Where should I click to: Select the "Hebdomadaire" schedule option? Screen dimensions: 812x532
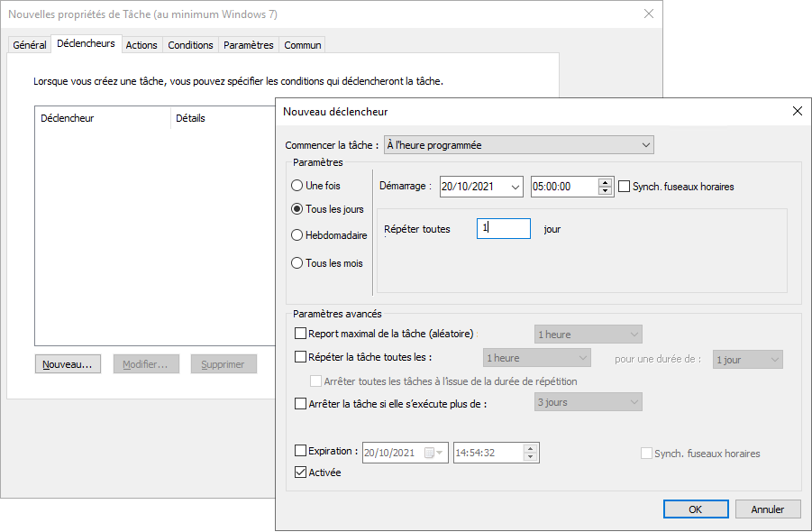(x=297, y=235)
